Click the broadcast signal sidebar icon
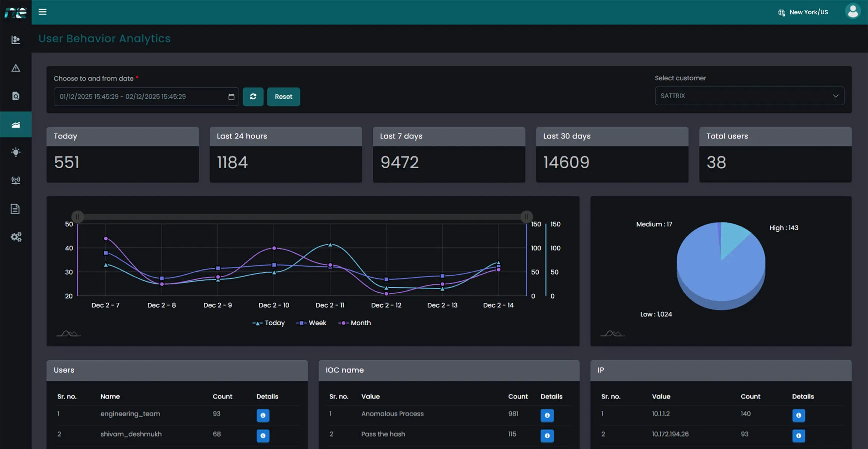 coord(16,180)
